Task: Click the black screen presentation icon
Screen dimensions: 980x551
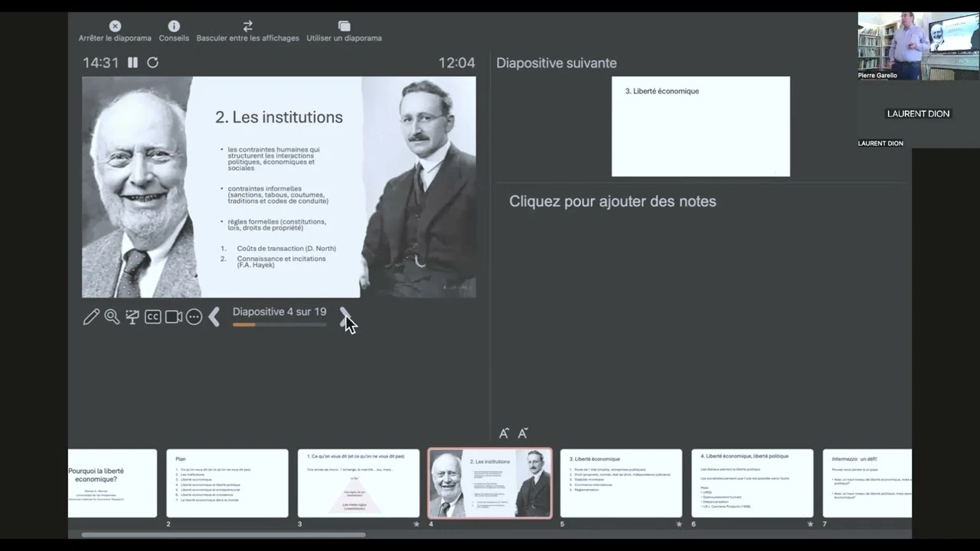Action: 132,317
